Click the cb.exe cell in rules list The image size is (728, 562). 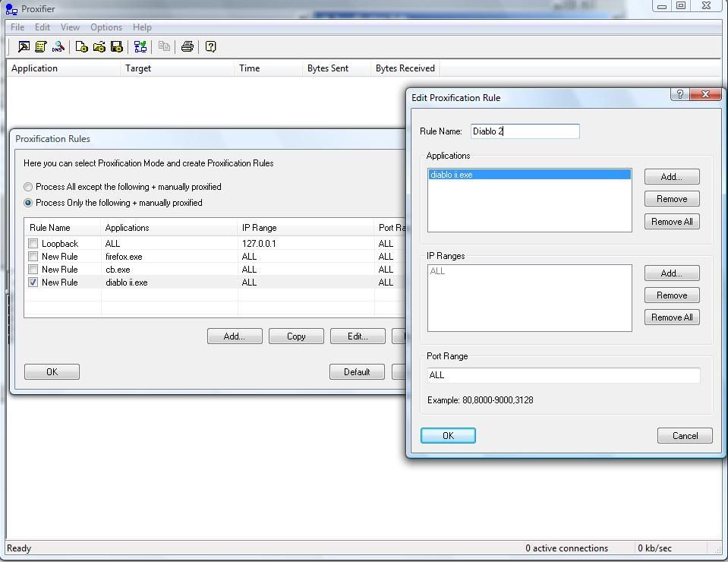118,270
